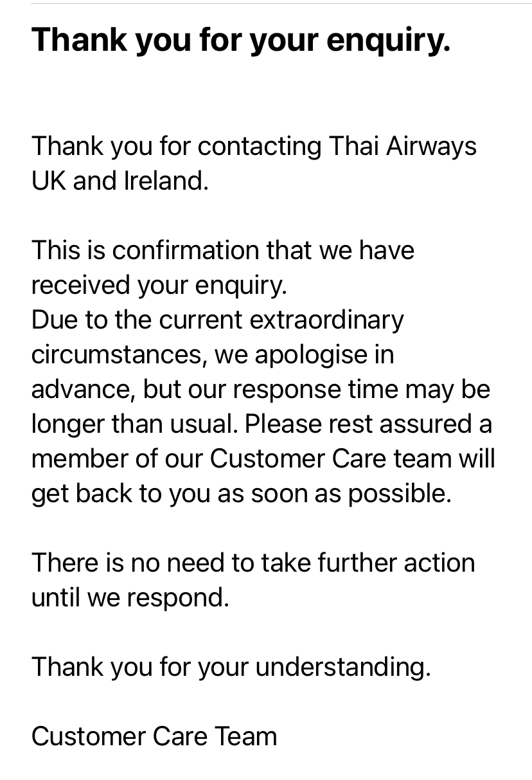Click 'Thank you for contacting' phrase
The height and width of the screenshot is (780, 532).
(177, 147)
